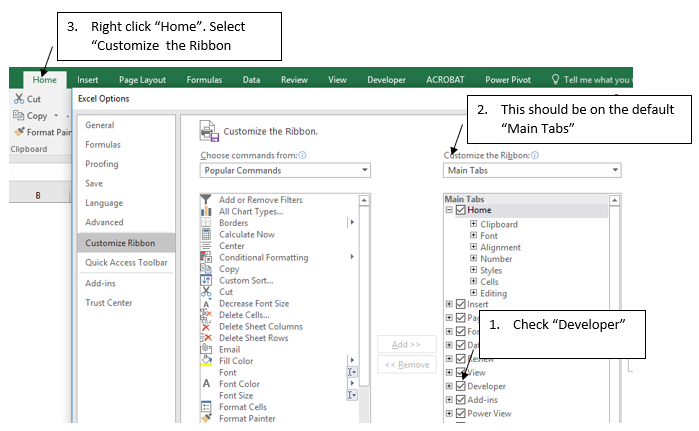This screenshot has height=431, width=699.
Task: Expand the Number group under Home
Action: (473, 258)
